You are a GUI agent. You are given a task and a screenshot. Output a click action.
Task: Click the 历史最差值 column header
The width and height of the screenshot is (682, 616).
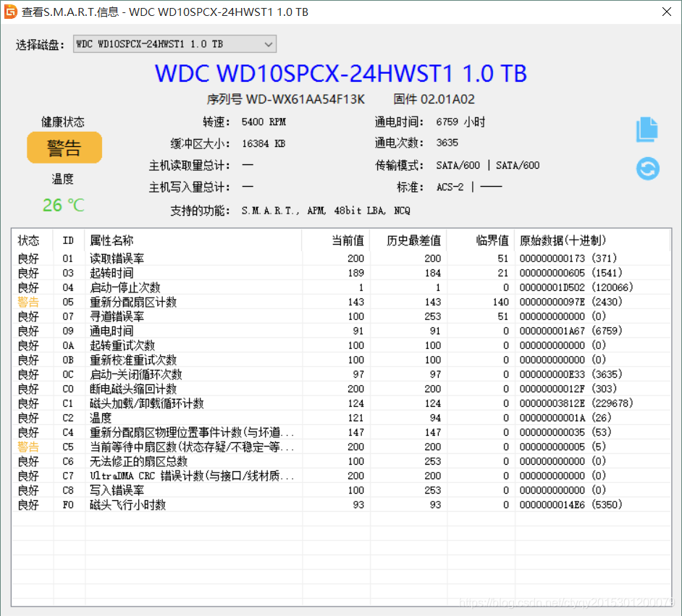pos(413,240)
